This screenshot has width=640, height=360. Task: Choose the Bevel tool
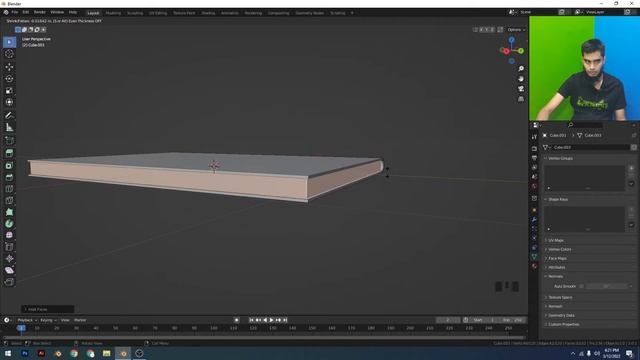click(x=9, y=177)
